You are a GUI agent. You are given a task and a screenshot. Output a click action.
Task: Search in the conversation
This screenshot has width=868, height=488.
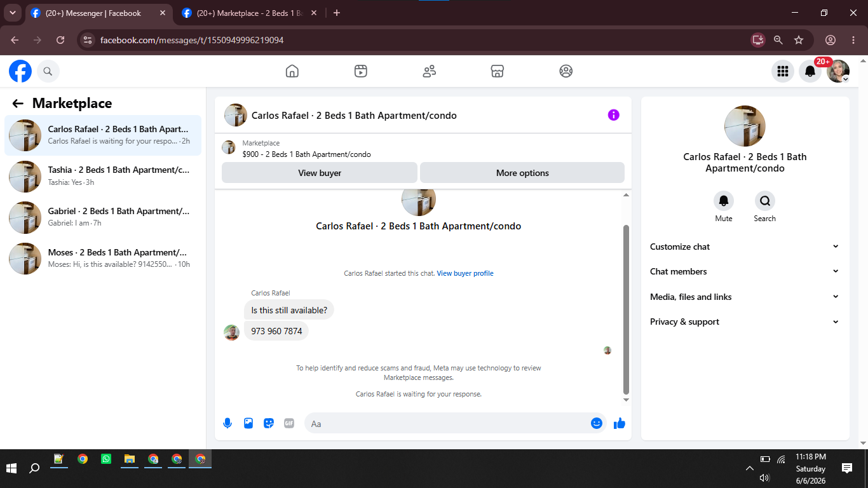pos(765,201)
